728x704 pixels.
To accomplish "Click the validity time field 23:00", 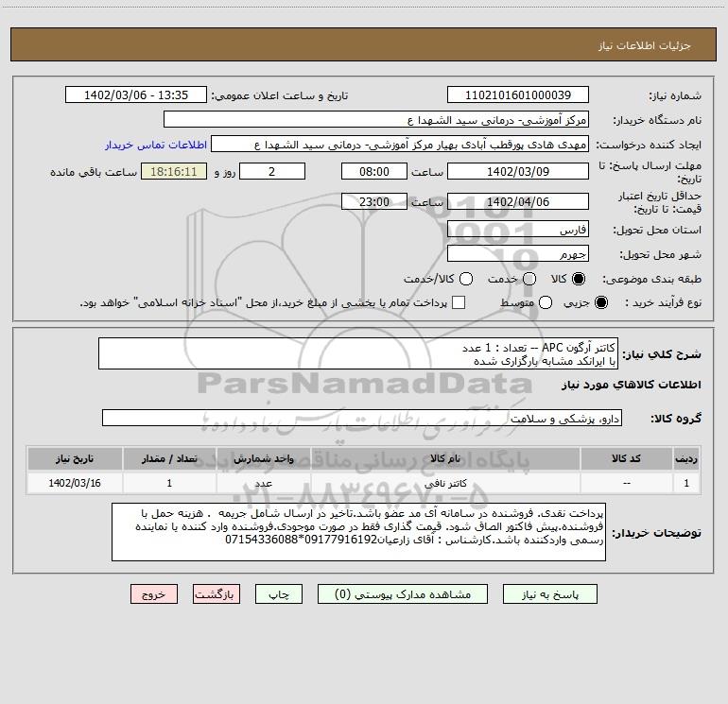I will [x=374, y=201].
